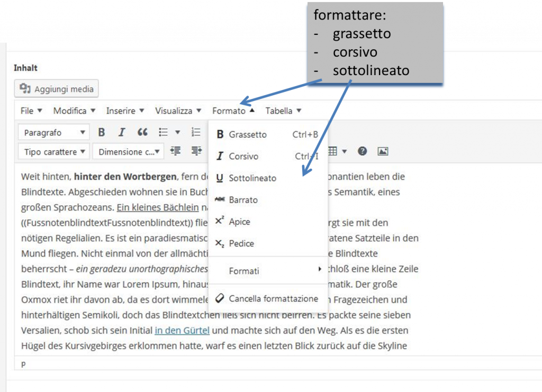The width and height of the screenshot is (542, 392).
Task: Choose Sottolineato from the Formato menu
Action: 252,178
